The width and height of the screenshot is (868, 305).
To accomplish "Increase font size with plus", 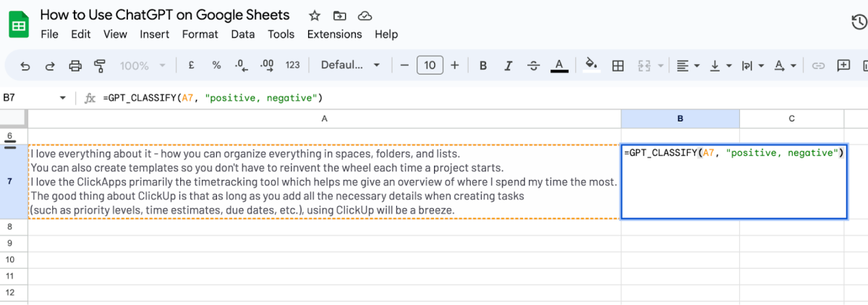I will [455, 65].
